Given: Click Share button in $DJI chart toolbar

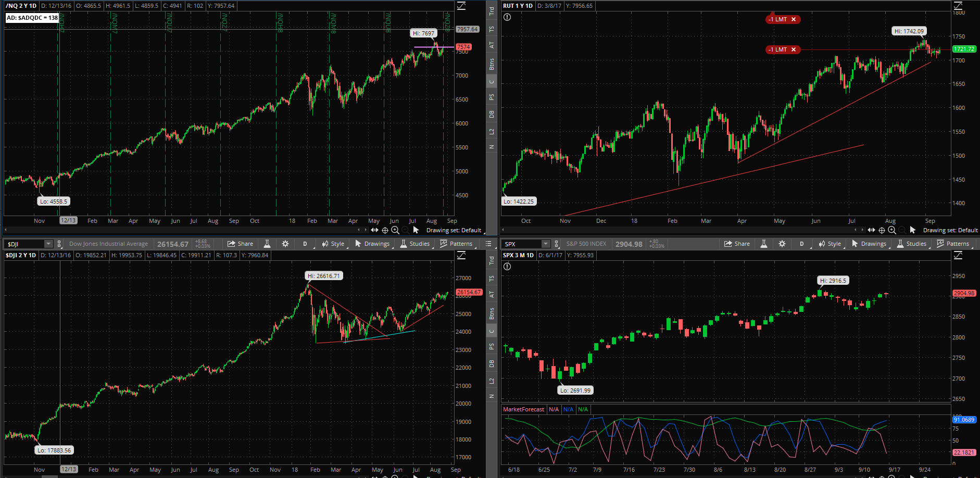Looking at the screenshot, I should coord(240,244).
